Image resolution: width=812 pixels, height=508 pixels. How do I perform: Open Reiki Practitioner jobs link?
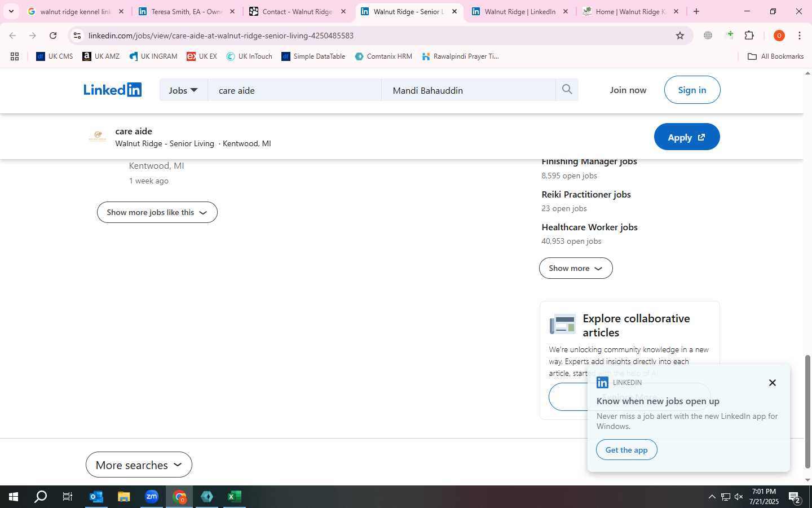586,194
